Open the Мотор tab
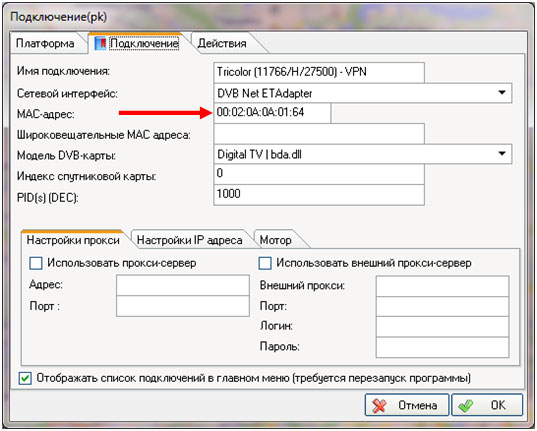The width and height of the screenshot is (537, 431). (276, 240)
